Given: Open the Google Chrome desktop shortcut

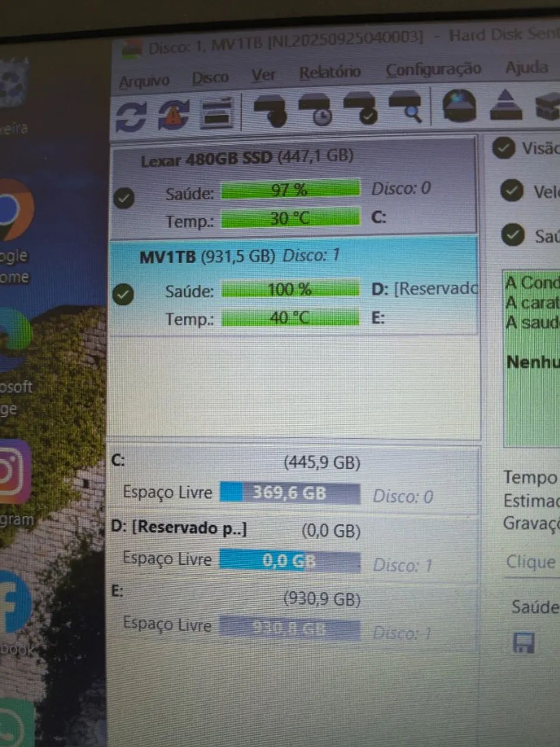Looking at the screenshot, I should 15,231.
